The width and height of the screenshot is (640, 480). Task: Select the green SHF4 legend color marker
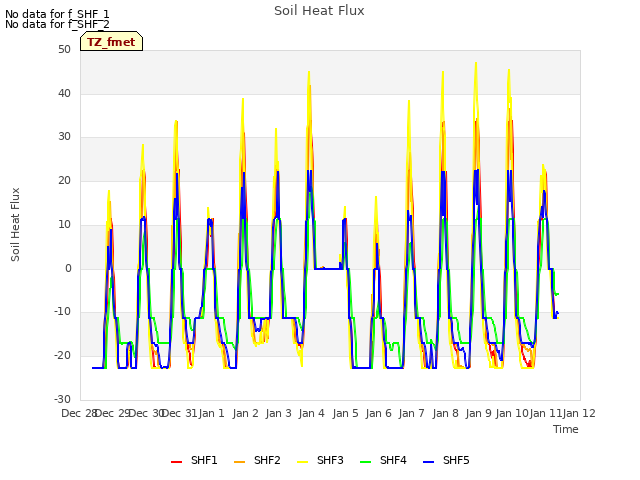click(x=365, y=462)
